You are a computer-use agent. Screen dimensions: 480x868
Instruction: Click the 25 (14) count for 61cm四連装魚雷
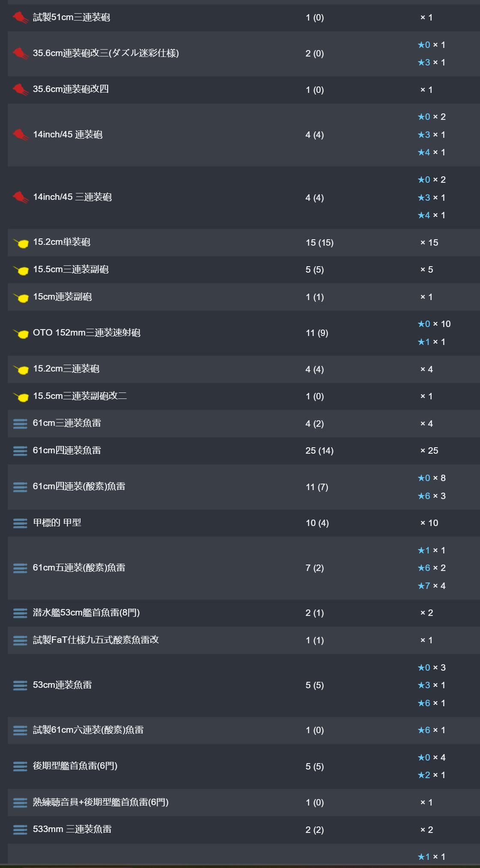coord(319,451)
